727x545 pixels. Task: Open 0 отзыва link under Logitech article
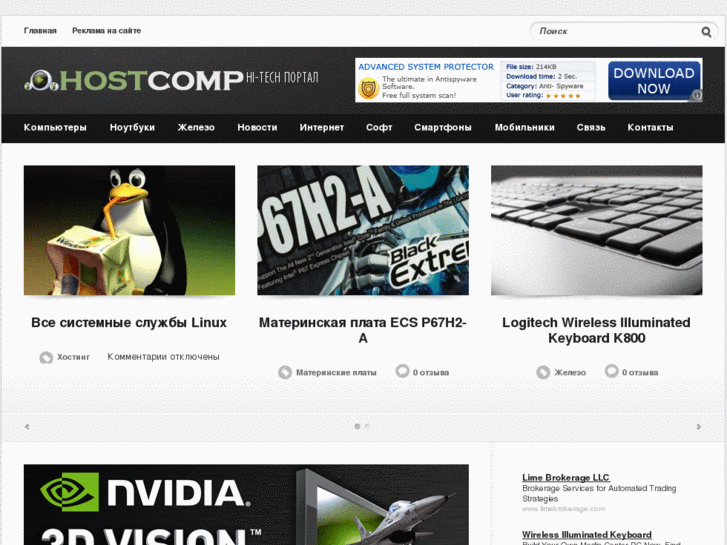tap(640, 372)
